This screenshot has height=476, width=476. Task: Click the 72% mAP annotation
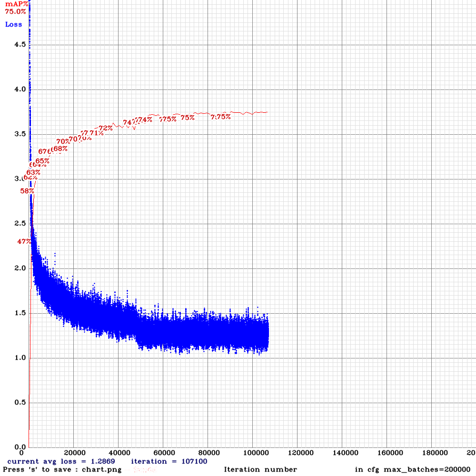[105, 128]
